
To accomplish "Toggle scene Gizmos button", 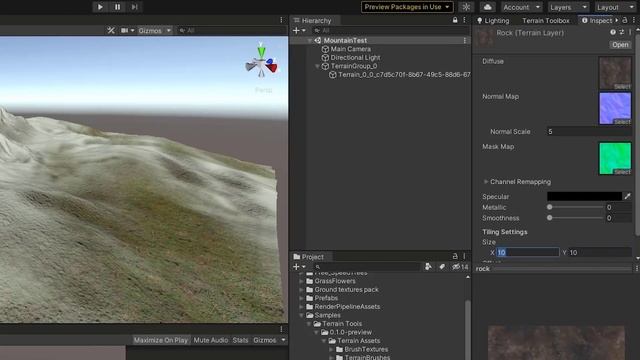I will 150,31.
